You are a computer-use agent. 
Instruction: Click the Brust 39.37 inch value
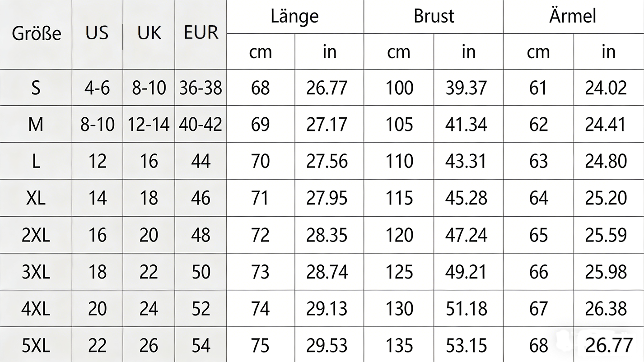(467, 88)
